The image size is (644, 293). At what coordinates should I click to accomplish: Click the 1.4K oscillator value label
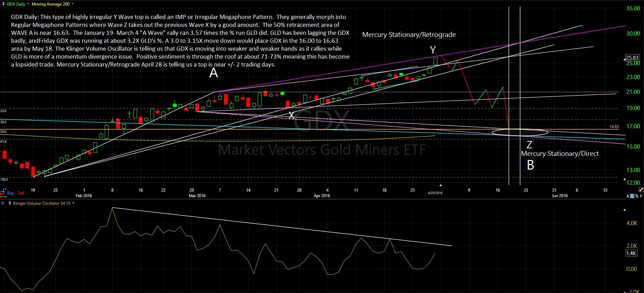click(631, 253)
